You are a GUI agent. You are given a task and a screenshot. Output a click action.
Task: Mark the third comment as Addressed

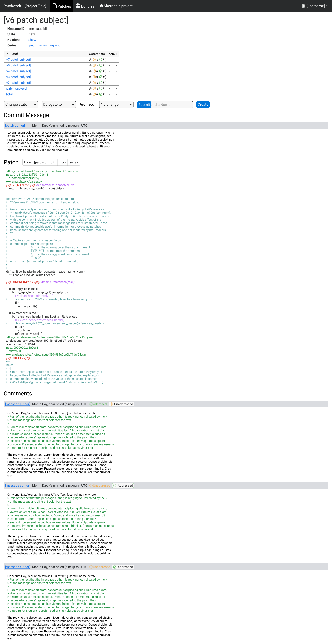tap(123, 567)
